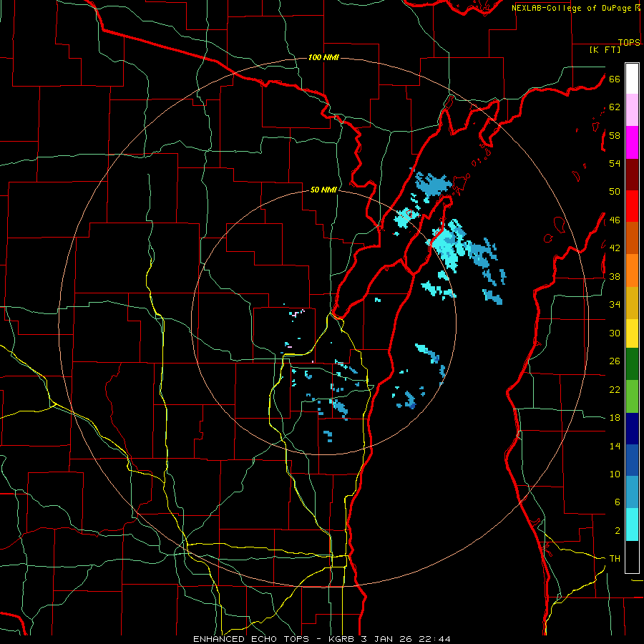Click the 66 legend value label

(615, 79)
